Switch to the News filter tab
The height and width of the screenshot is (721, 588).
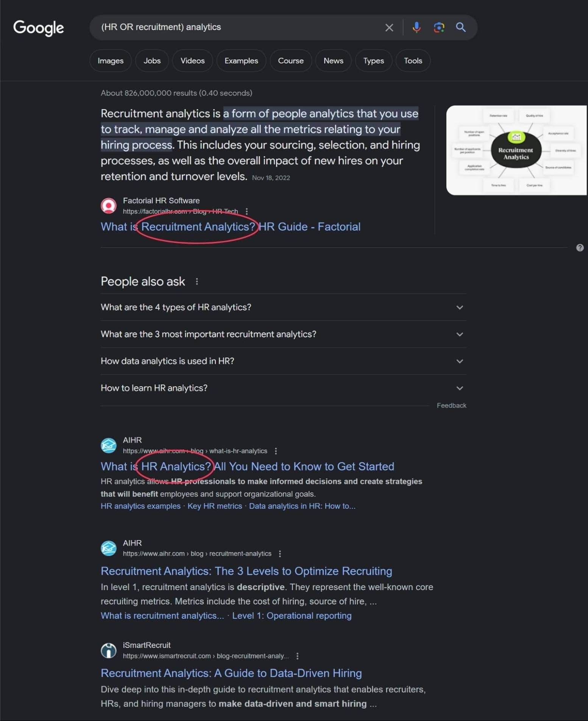point(333,61)
